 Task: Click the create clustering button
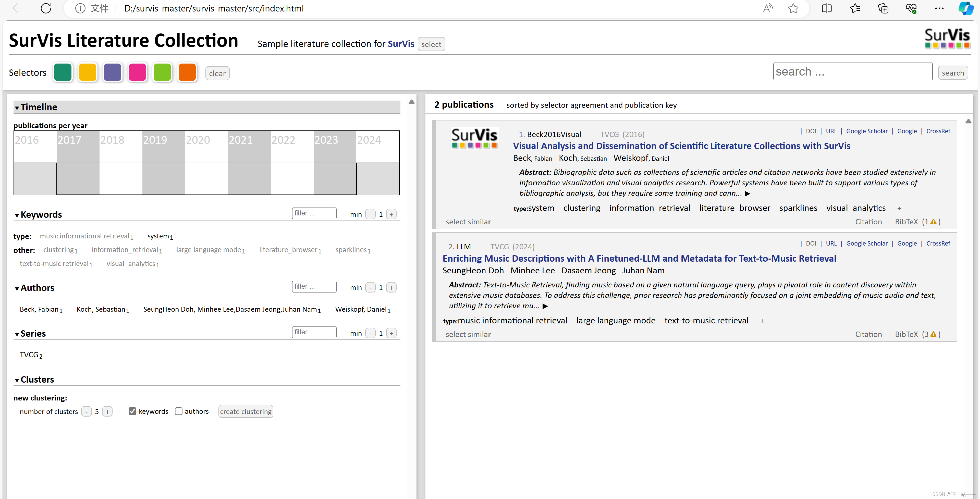coord(245,411)
